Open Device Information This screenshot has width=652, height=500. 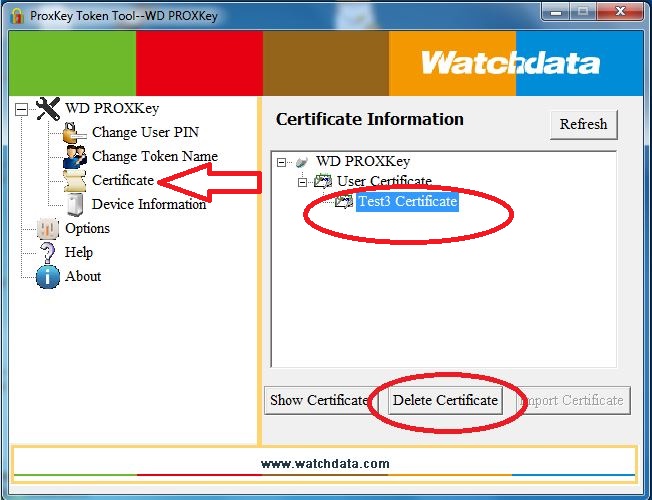pos(149,204)
